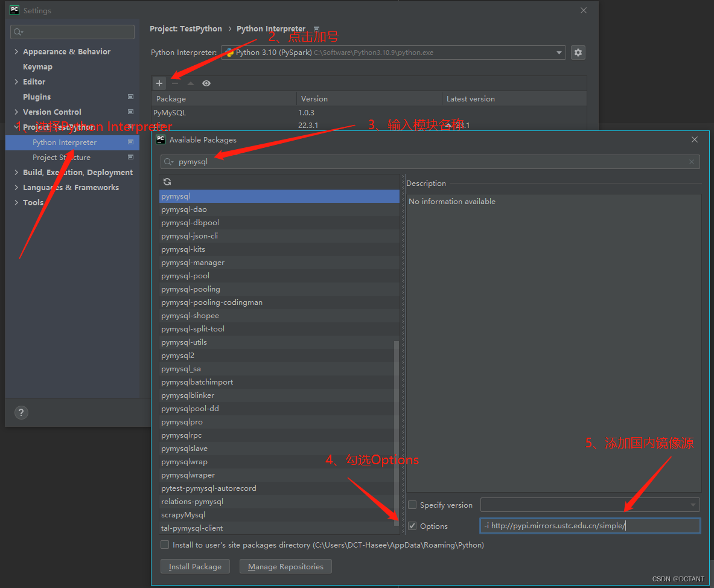Click the Install Package button

pos(196,567)
